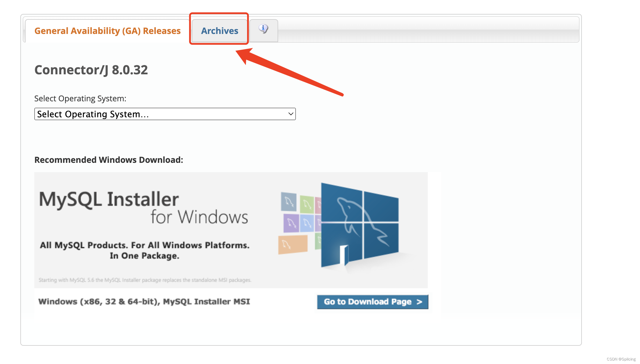Click the MySQL Installer for Windows banner

(231, 230)
